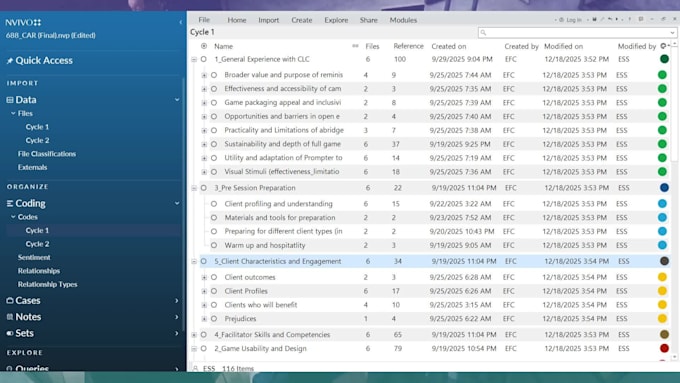The image size is (680, 383).
Task: Open the Import ribbon tab
Action: (268, 20)
